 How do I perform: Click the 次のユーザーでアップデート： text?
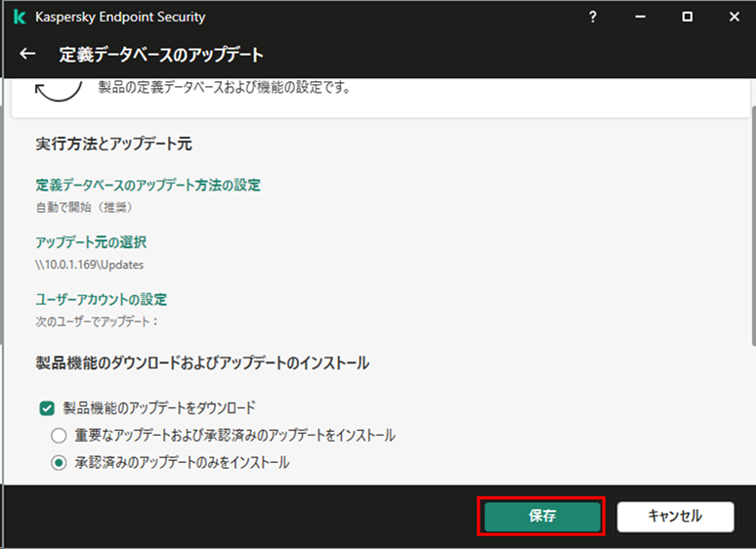click(x=97, y=321)
